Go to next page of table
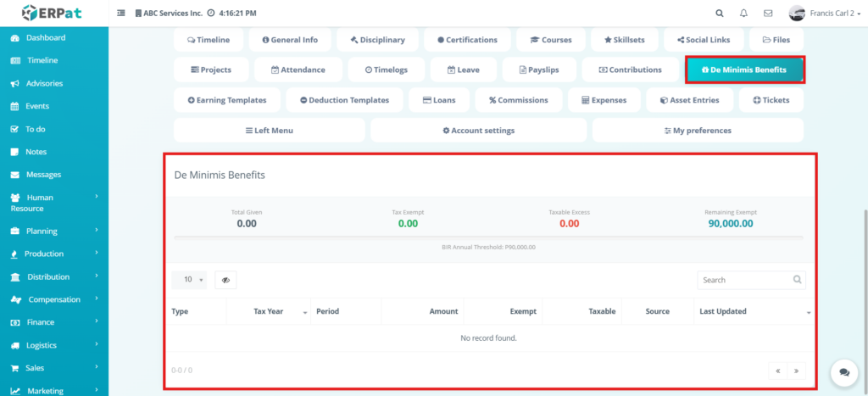This screenshot has height=396, width=868. tap(796, 371)
